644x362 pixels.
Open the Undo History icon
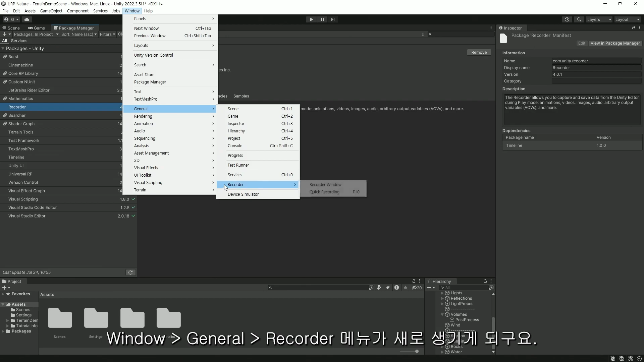pos(567,19)
